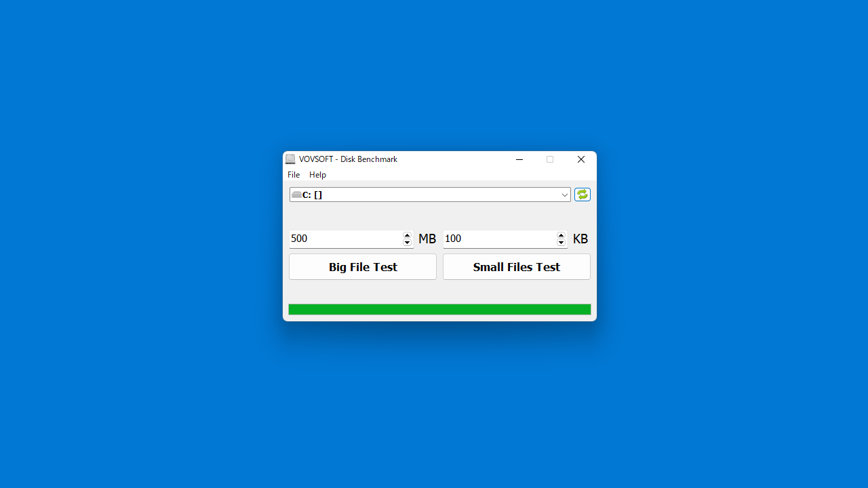The image size is (868, 488).
Task: Minimize the Disk Benchmark window
Action: pos(519,159)
